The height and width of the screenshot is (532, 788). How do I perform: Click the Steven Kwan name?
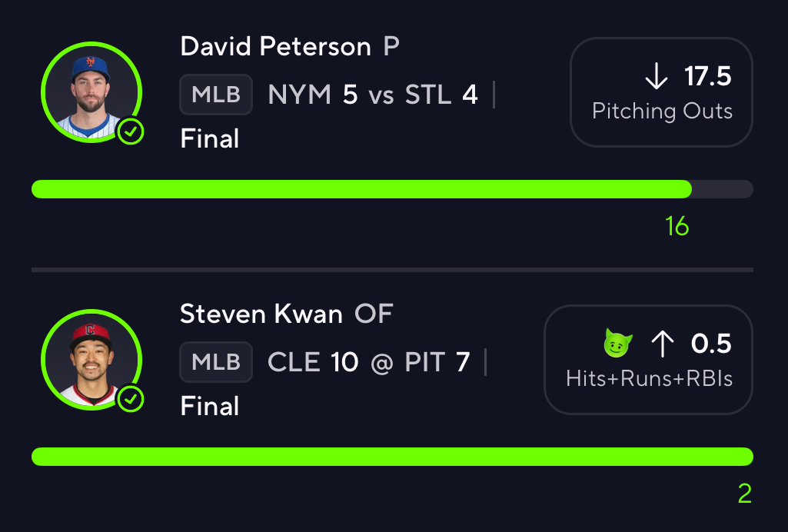coord(261,314)
